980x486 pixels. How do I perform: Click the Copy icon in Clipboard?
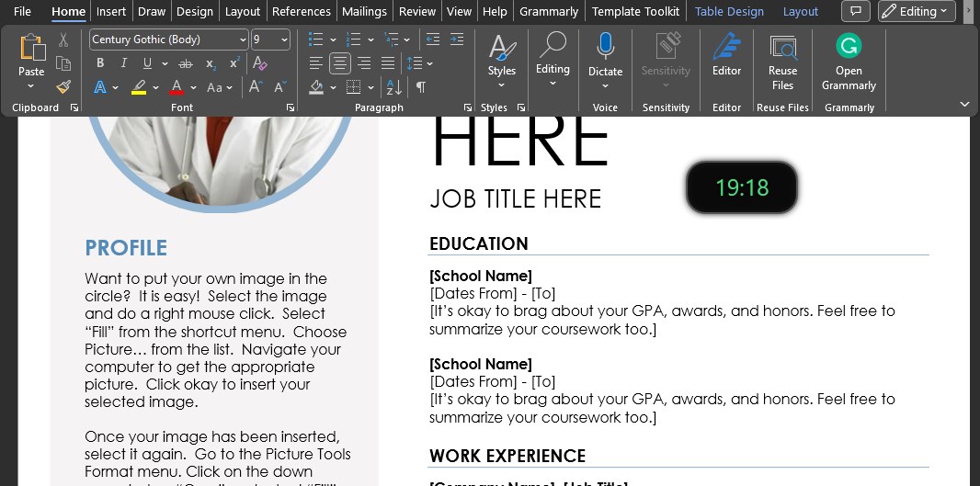click(x=63, y=63)
